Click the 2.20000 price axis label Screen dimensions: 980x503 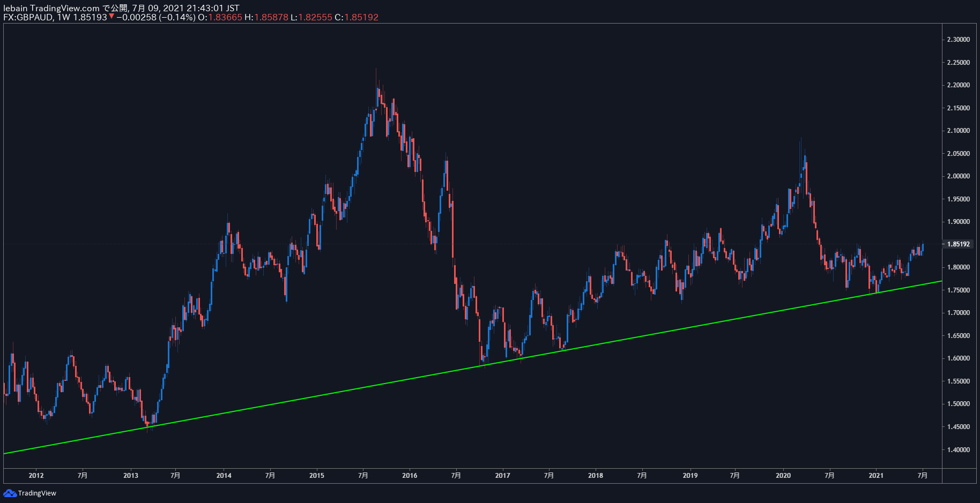tap(959, 85)
